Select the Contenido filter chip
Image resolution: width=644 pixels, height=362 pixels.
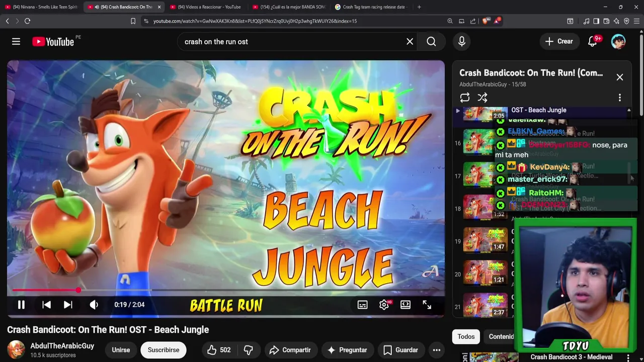[x=501, y=336]
